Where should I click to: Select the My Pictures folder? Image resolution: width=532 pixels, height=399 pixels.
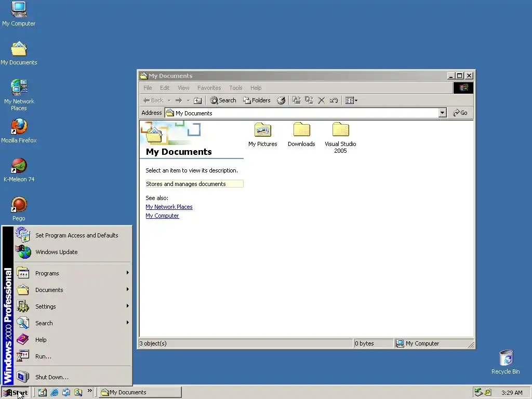pos(262,135)
